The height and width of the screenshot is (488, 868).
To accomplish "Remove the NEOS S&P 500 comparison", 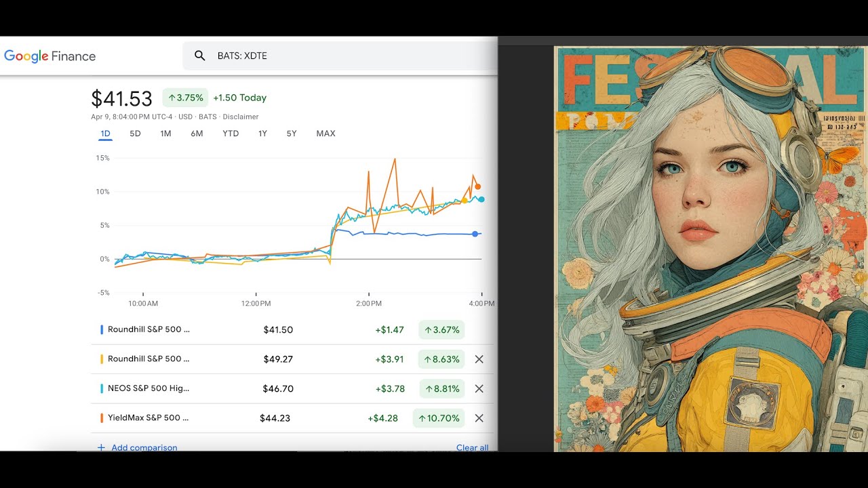I will (x=479, y=389).
